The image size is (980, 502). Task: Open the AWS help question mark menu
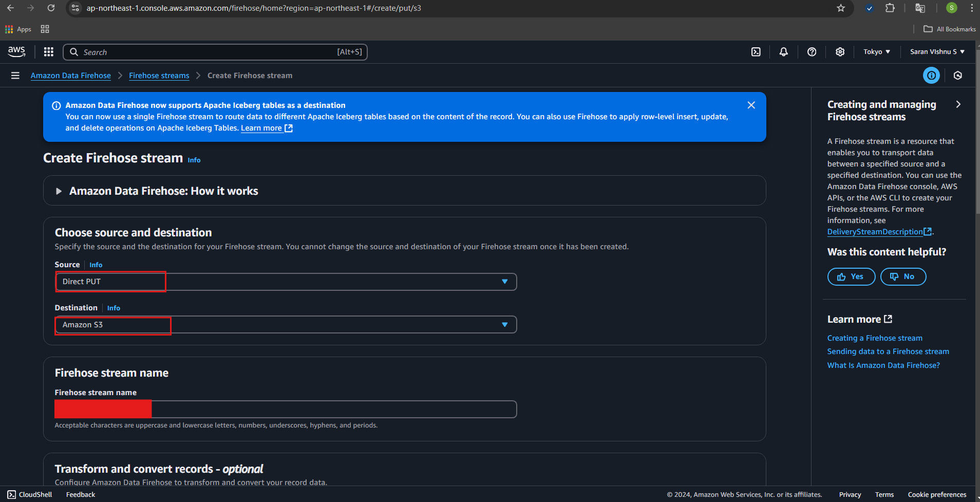[x=812, y=52]
